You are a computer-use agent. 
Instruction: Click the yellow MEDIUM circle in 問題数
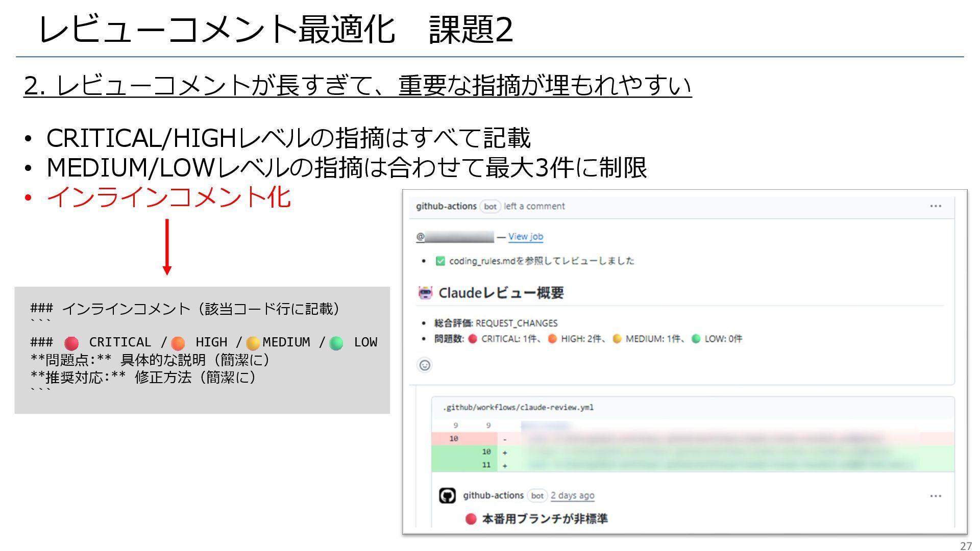[617, 339]
